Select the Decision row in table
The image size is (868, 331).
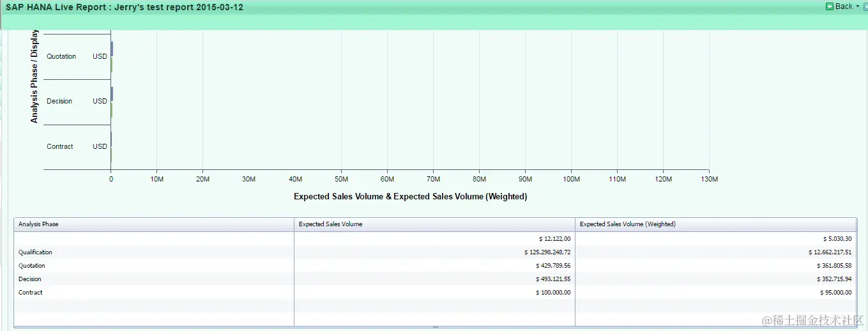pos(435,279)
